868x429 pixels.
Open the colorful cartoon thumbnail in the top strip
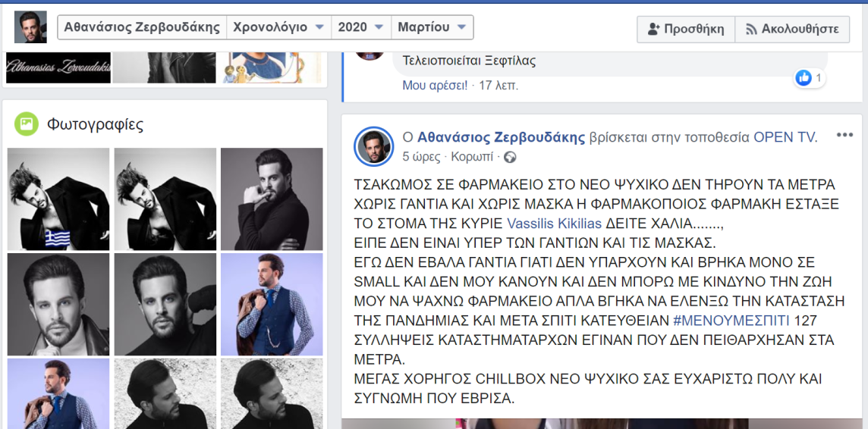pyautogui.click(x=272, y=67)
